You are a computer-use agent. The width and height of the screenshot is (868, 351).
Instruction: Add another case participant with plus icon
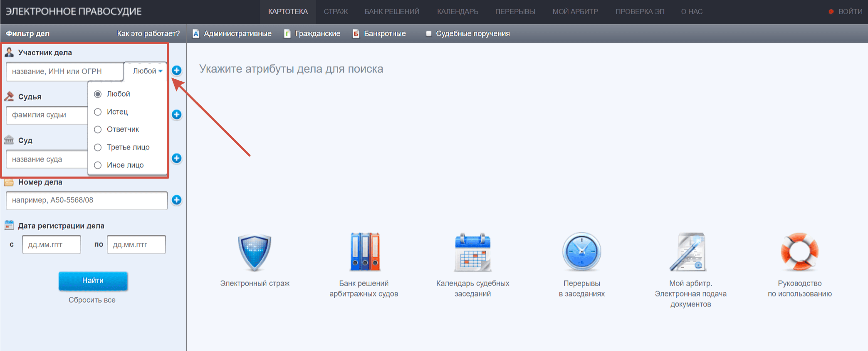pyautogui.click(x=177, y=71)
